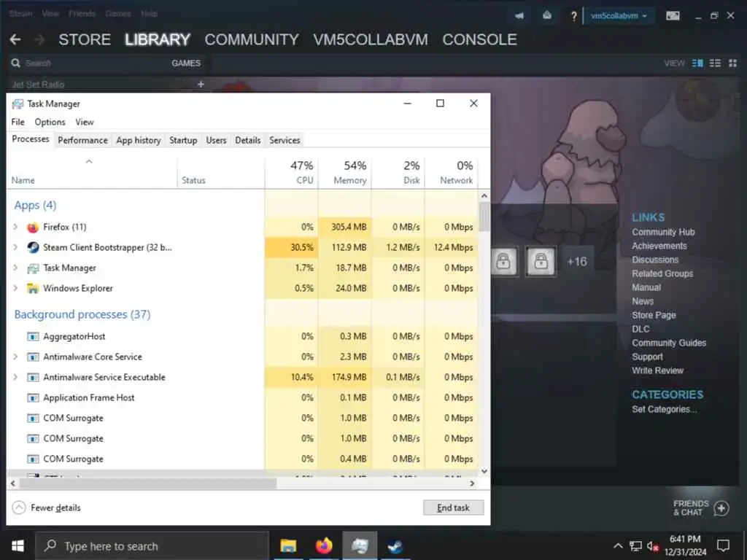Show hidden system tray icons
Image resolution: width=747 pixels, height=560 pixels.
(618, 545)
